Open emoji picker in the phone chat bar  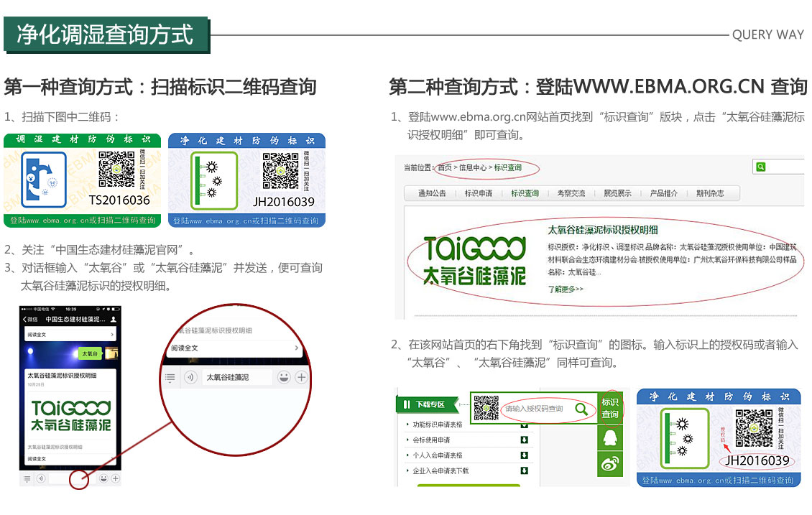click(x=103, y=478)
